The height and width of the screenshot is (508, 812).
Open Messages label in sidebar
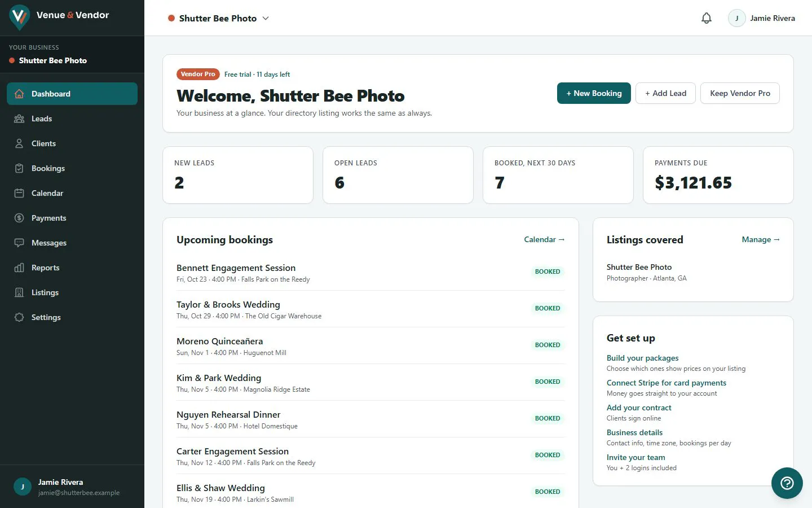tap(49, 243)
